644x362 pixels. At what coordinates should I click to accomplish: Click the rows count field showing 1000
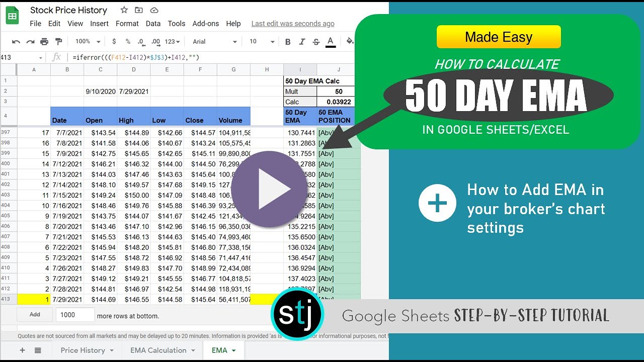click(x=75, y=315)
